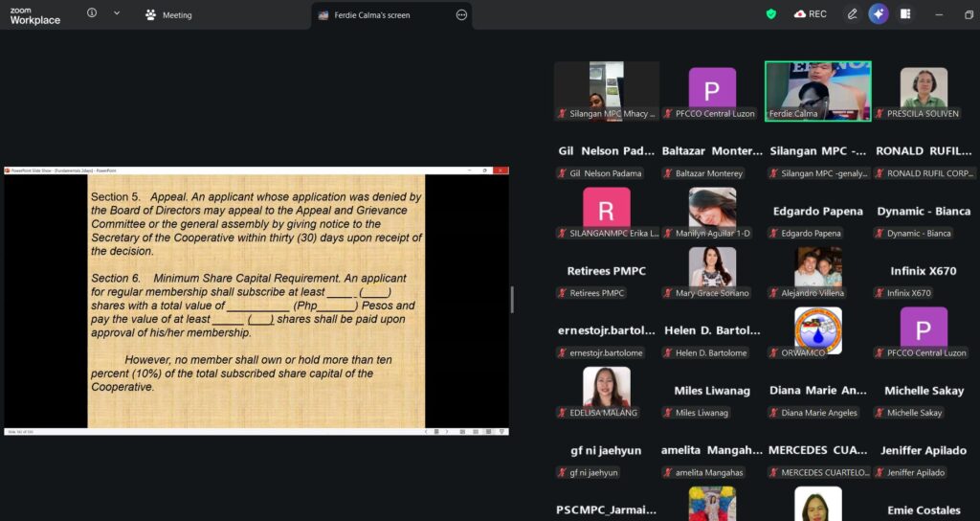
Task: Click muted mic icon beside Edgardo Papena
Action: [773, 234]
